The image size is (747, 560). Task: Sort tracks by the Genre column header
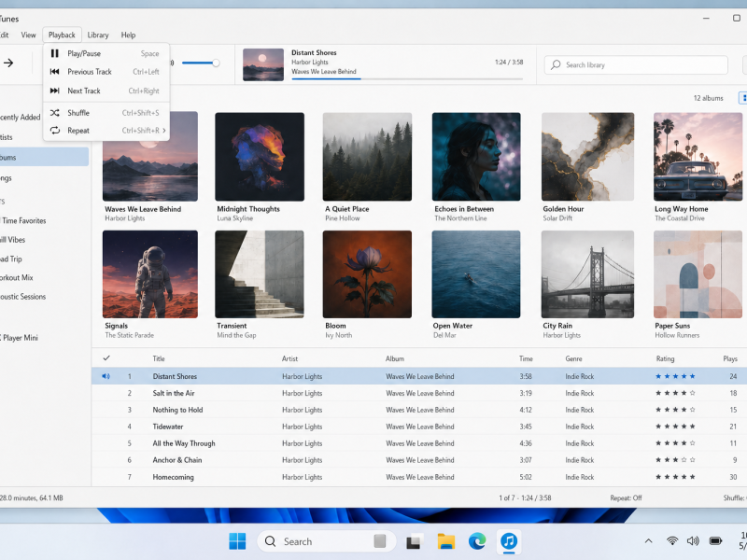573,358
